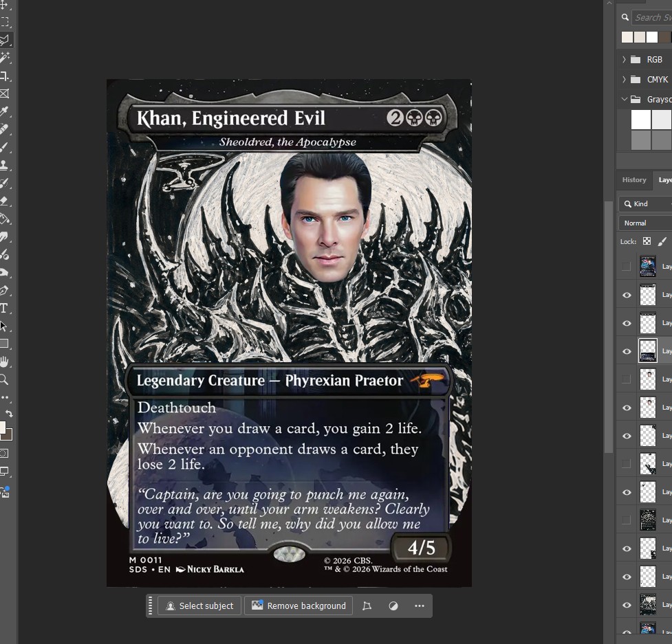Select the Crop tool

point(4,76)
